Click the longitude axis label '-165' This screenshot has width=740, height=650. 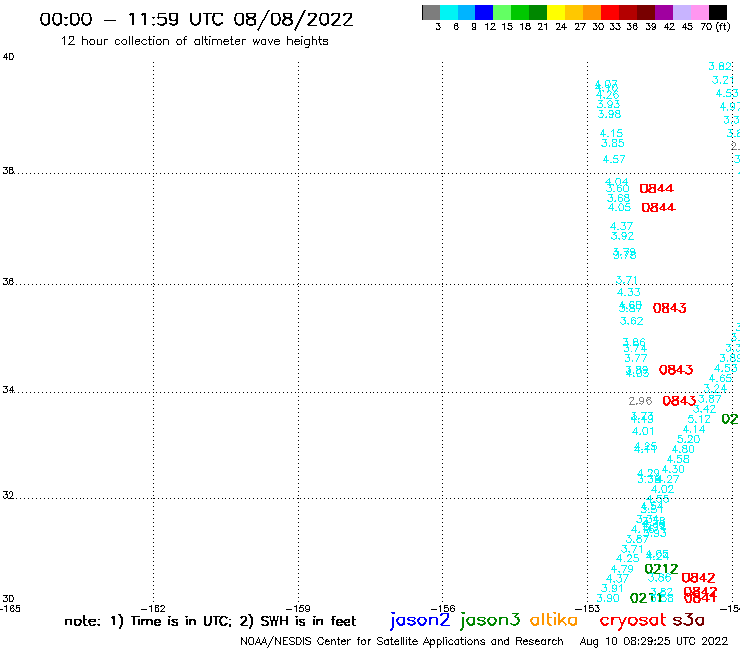pos(10,608)
